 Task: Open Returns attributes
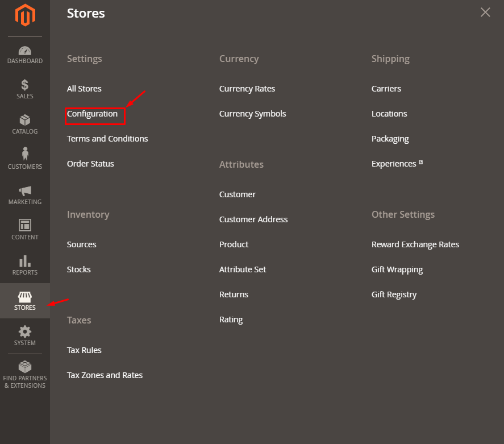234,295
